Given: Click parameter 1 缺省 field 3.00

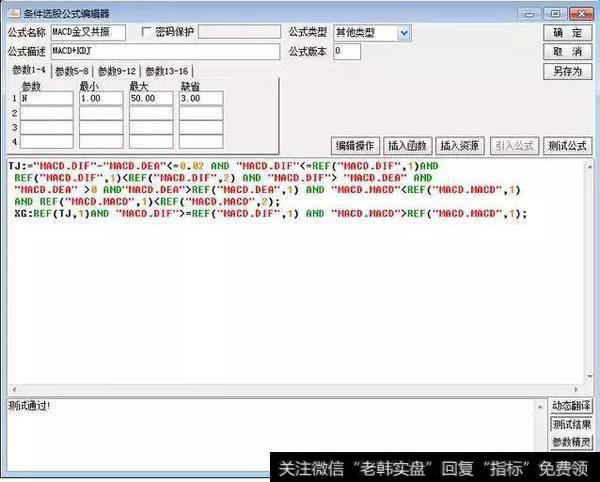Looking at the screenshot, I should (201, 98).
